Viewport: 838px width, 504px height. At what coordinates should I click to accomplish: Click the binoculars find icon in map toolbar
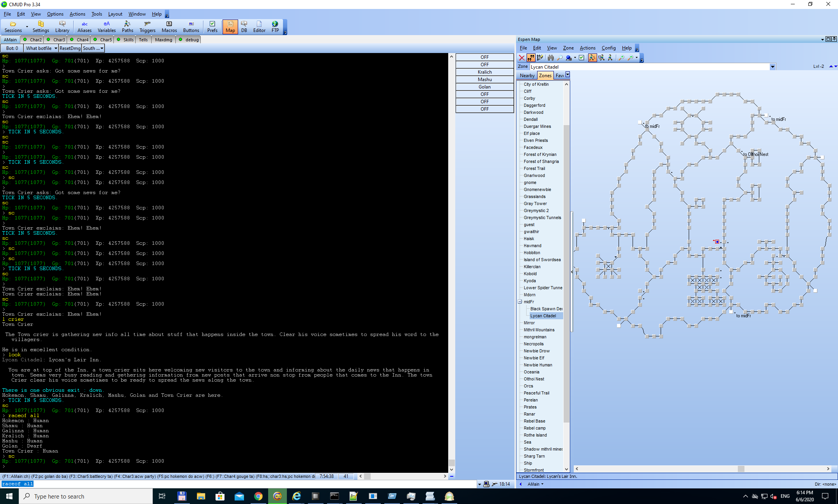click(550, 58)
